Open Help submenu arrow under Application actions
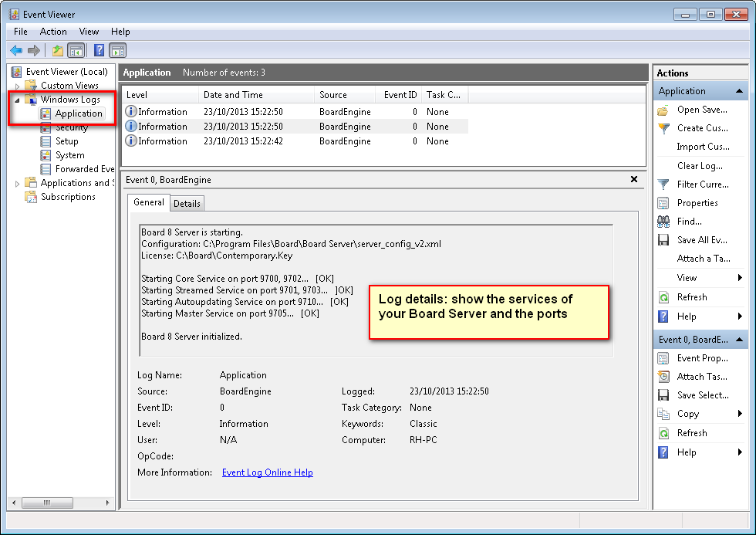 pyautogui.click(x=740, y=317)
